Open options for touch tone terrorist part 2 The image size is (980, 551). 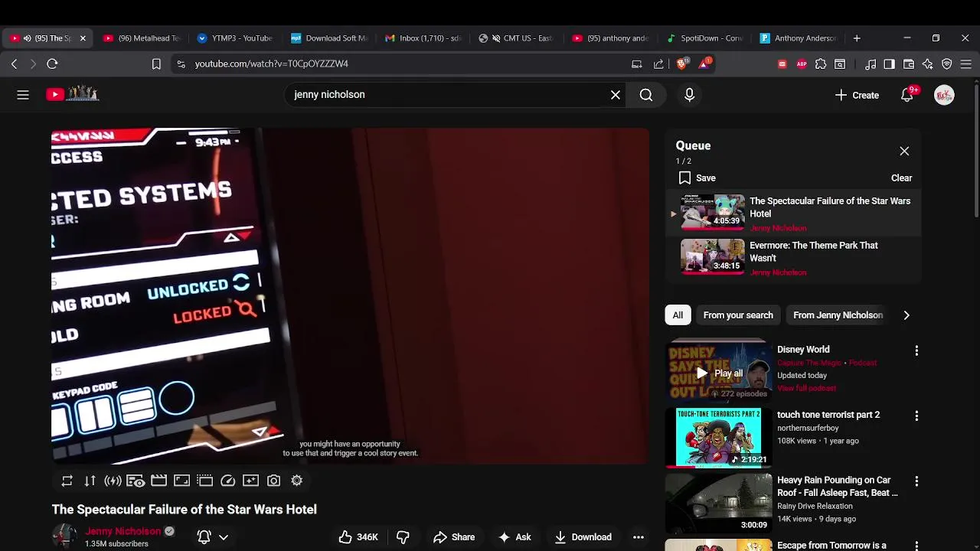click(x=916, y=416)
